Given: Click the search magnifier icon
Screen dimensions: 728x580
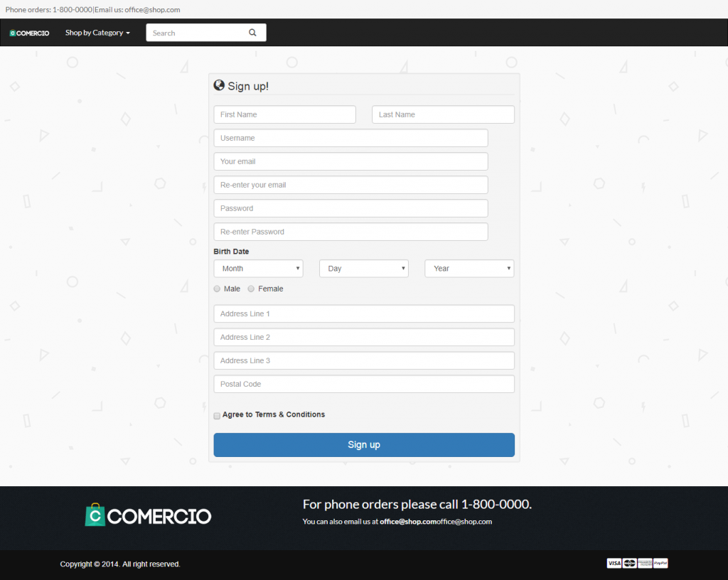Looking at the screenshot, I should tap(252, 33).
